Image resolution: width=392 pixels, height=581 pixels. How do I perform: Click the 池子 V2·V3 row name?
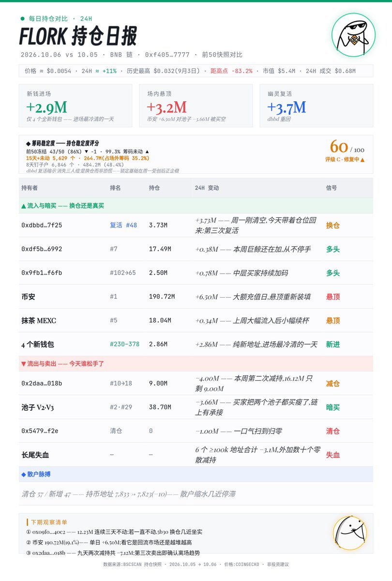click(x=38, y=407)
